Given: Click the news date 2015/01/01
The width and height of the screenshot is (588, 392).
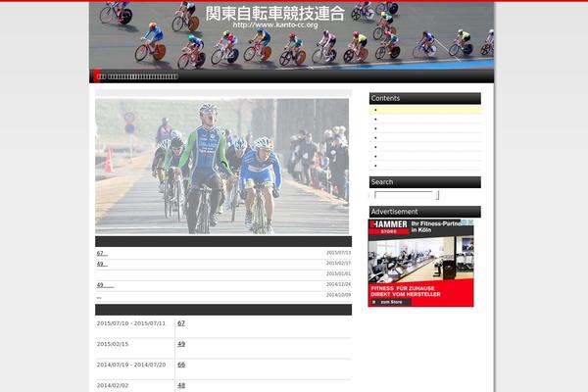Looking at the screenshot, I should click(338, 273).
